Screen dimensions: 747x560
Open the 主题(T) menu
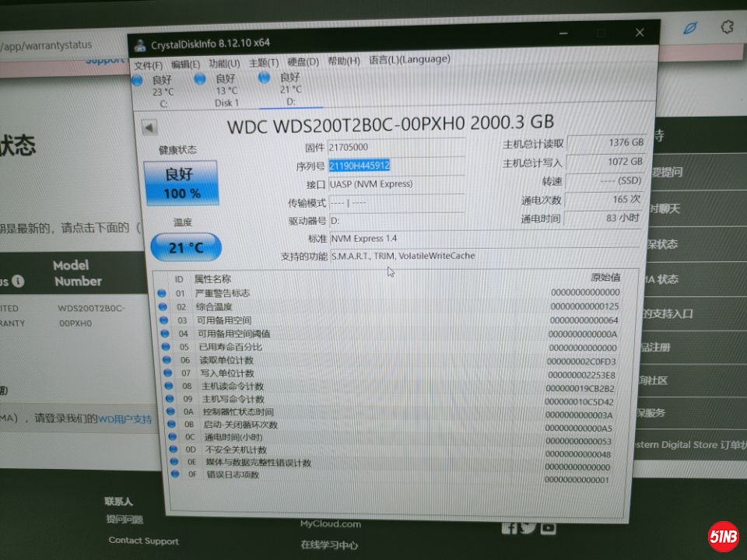pyautogui.click(x=263, y=62)
